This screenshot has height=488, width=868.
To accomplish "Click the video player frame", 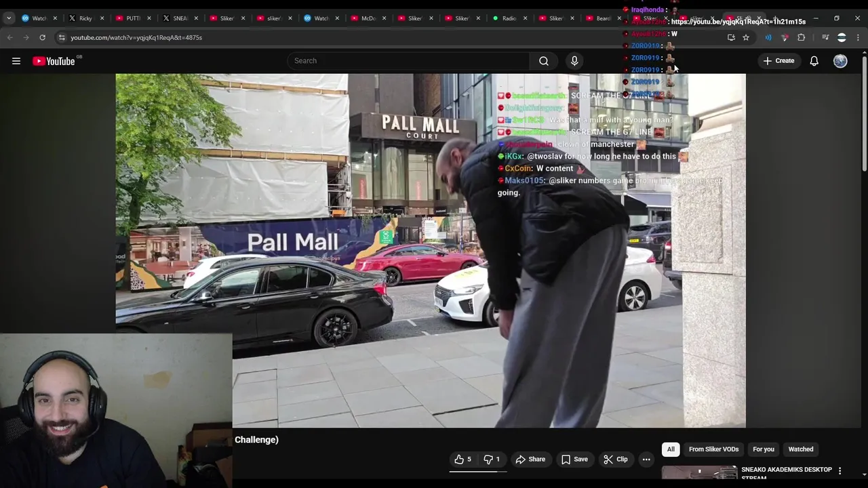I will point(431,251).
